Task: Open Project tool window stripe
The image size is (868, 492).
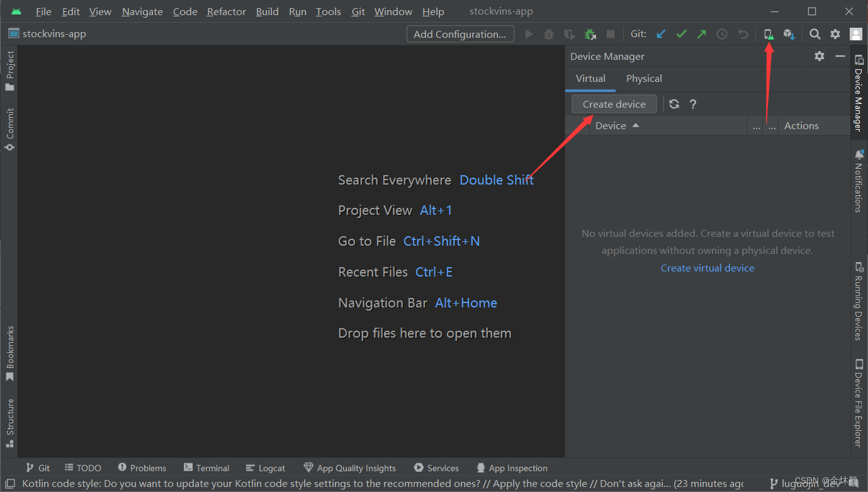Action: 9,71
